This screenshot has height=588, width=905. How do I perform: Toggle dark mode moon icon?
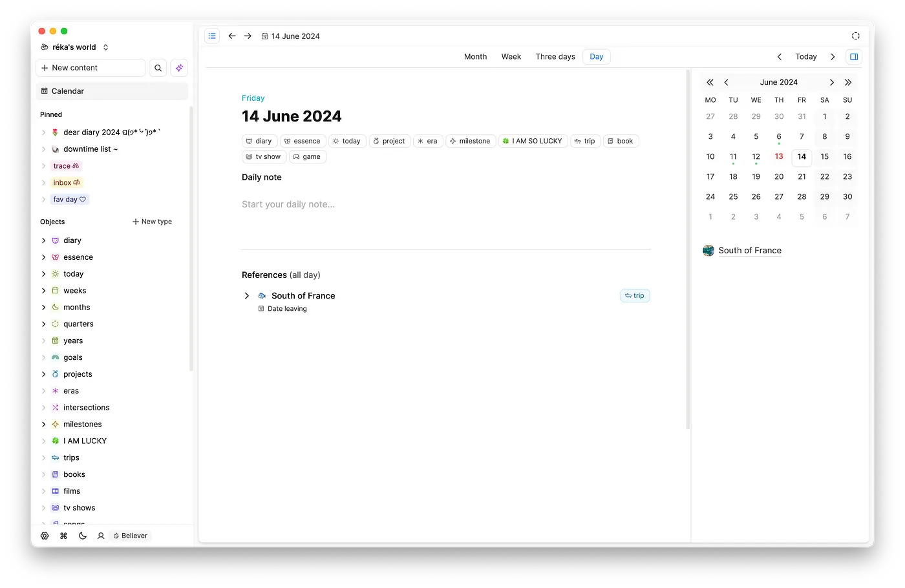click(83, 536)
